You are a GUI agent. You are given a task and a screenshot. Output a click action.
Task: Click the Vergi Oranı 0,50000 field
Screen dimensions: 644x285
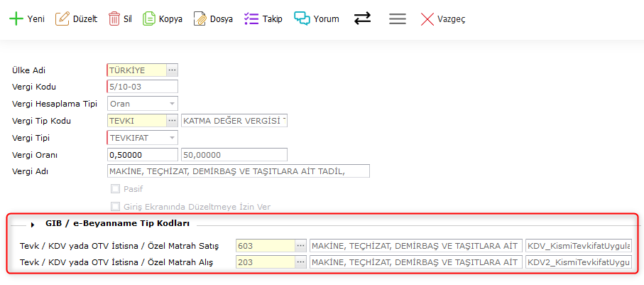coord(142,154)
